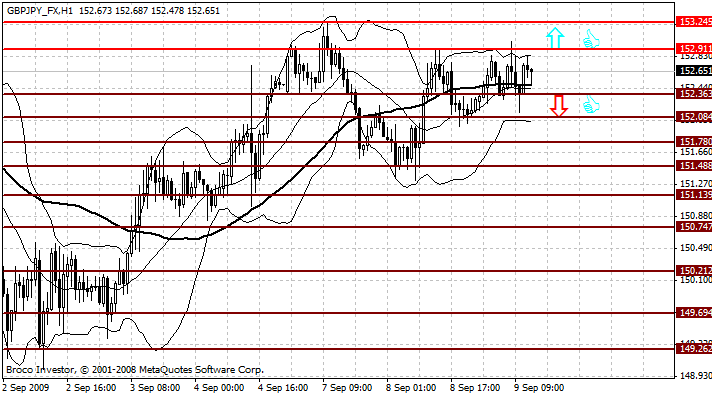Screen dimensions: 712x395
Task: Select the 150.747 level label
Action: [694, 227]
